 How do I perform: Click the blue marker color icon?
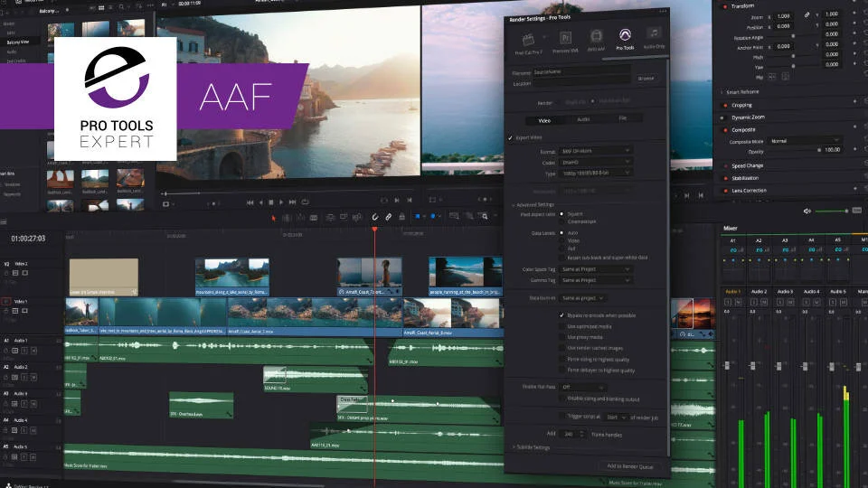click(x=433, y=216)
